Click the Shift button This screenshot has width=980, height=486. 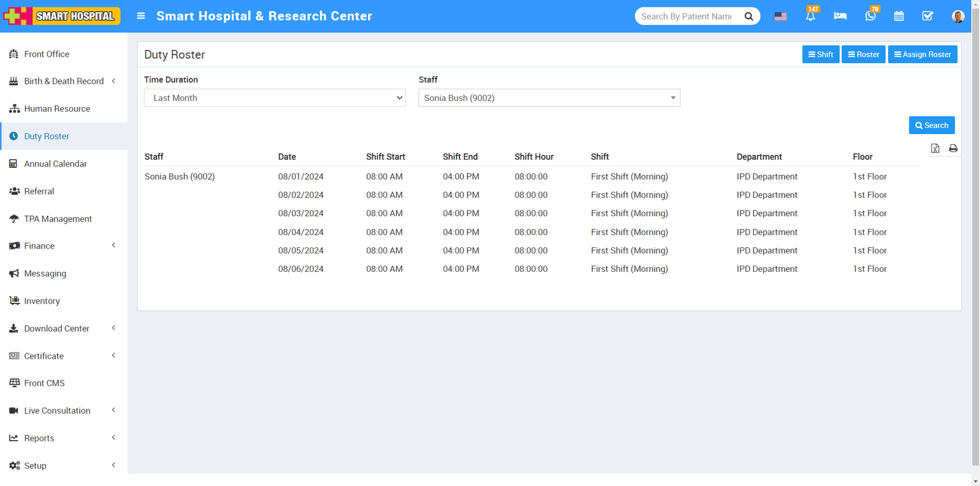(x=821, y=54)
